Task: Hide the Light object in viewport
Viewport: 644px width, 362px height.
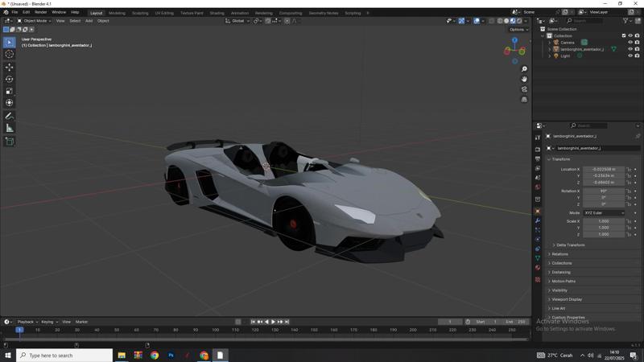Action: point(630,56)
